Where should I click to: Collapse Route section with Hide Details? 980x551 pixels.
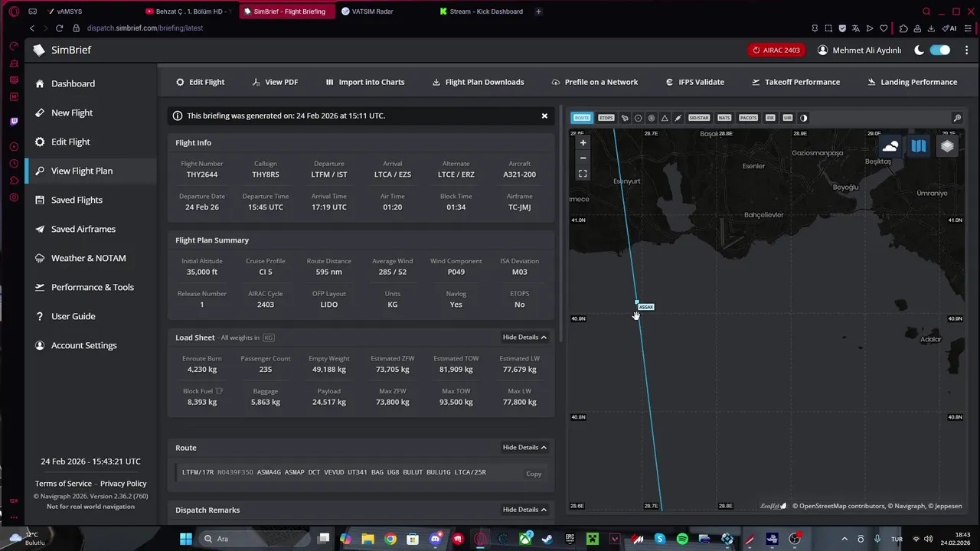point(524,448)
